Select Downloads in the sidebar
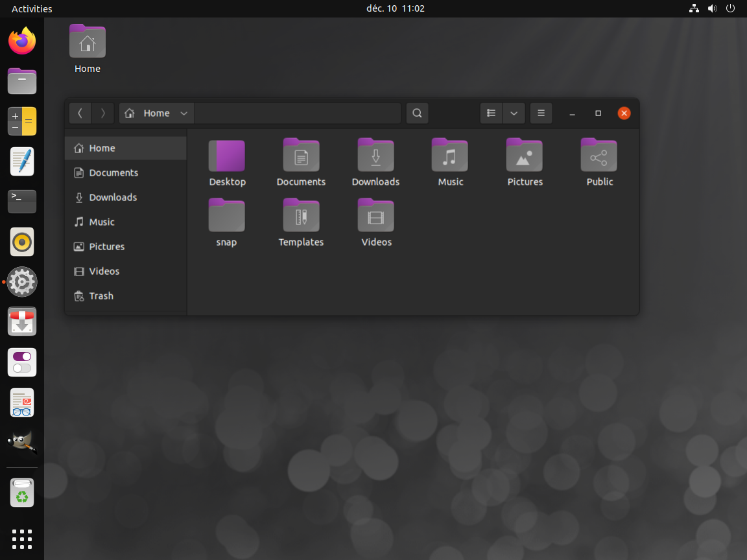 pyautogui.click(x=126, y=197)
